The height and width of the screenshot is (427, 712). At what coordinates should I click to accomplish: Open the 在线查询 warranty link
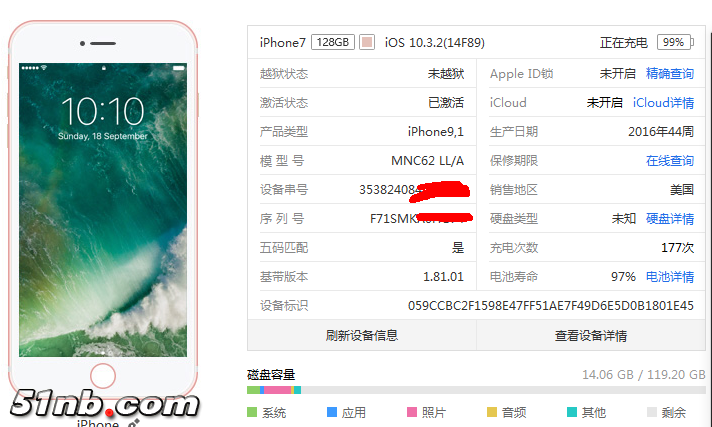pos(670,160)
